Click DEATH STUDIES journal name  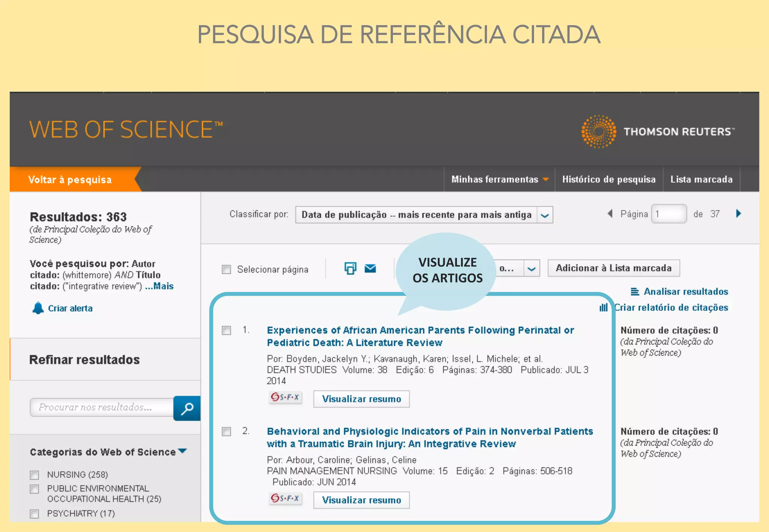tap(302, 370)
